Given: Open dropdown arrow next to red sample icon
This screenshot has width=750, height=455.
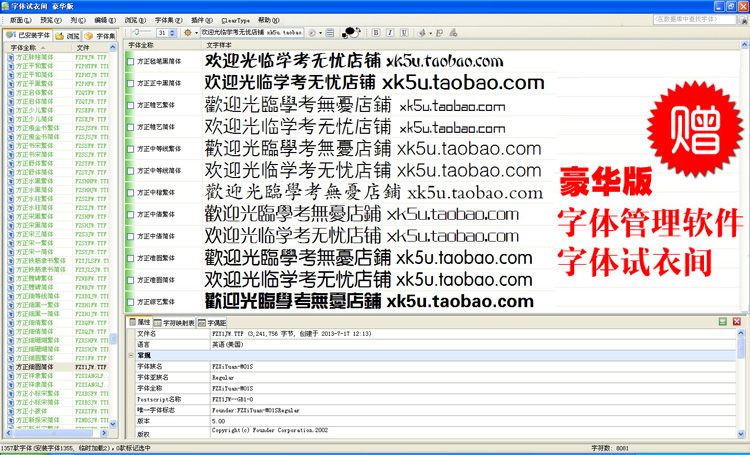Looking at the screenshot, I should point(320,33).
